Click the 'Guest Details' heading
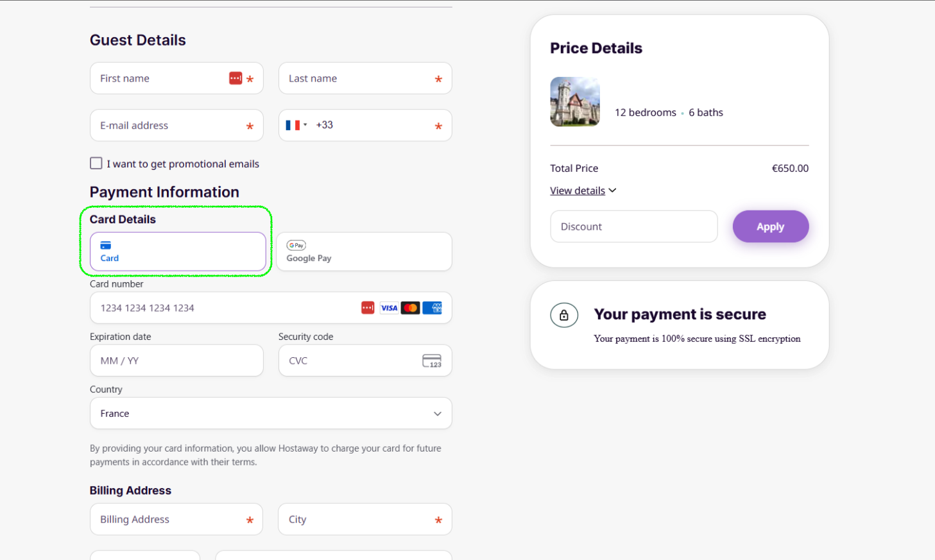This screenshot has width=935, height=560. coord(138,40)
